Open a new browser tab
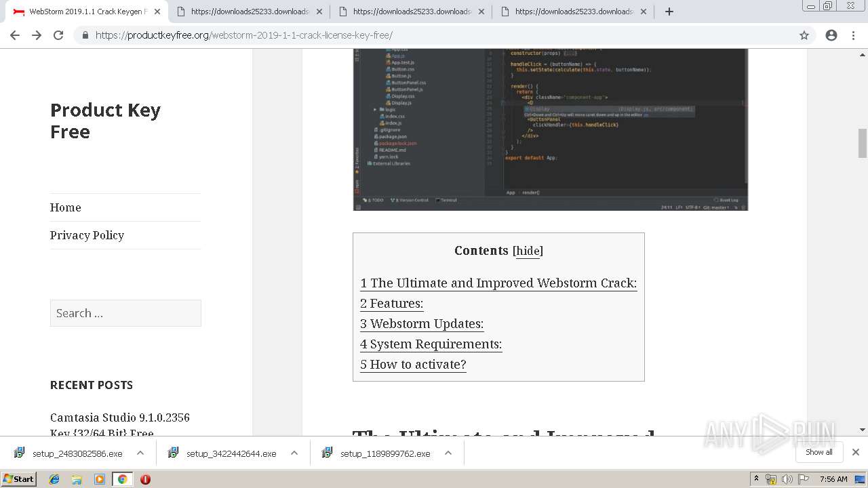Image resolution: width=868 pixels, height=488 pixels. click(669, 12)
